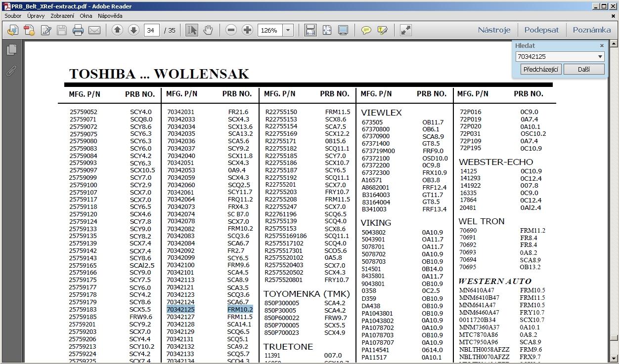Expand the zoom percentage dropdown arrow

(288, 30)
